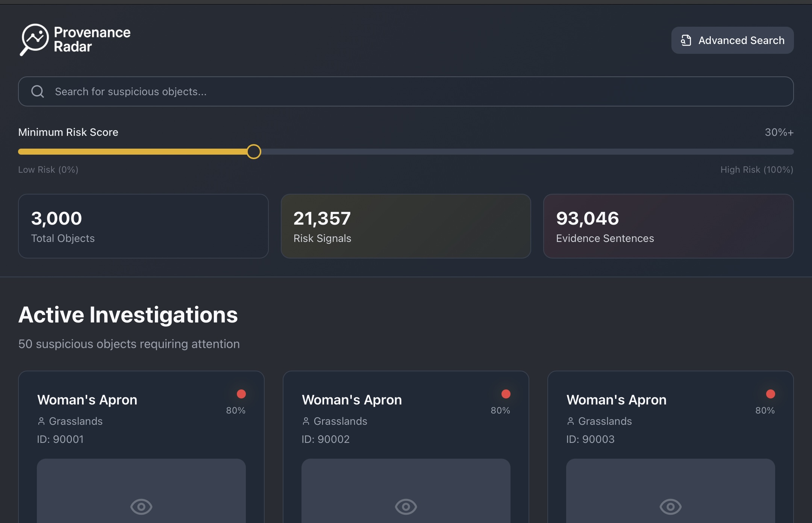Open Woman's Apron title on ID 90002 card
Screen dimensions: 812x523
coord(352,400)
